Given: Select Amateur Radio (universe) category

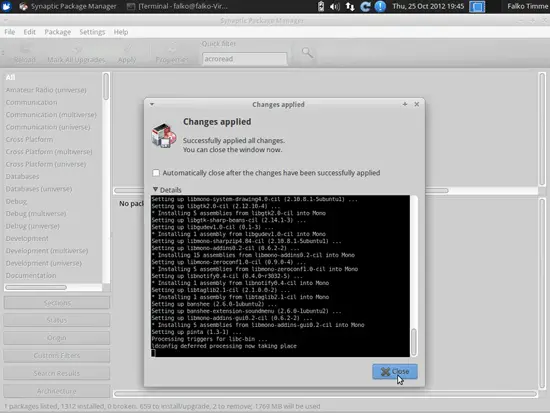Looking at the screenshot, I should tap(46, 90).
